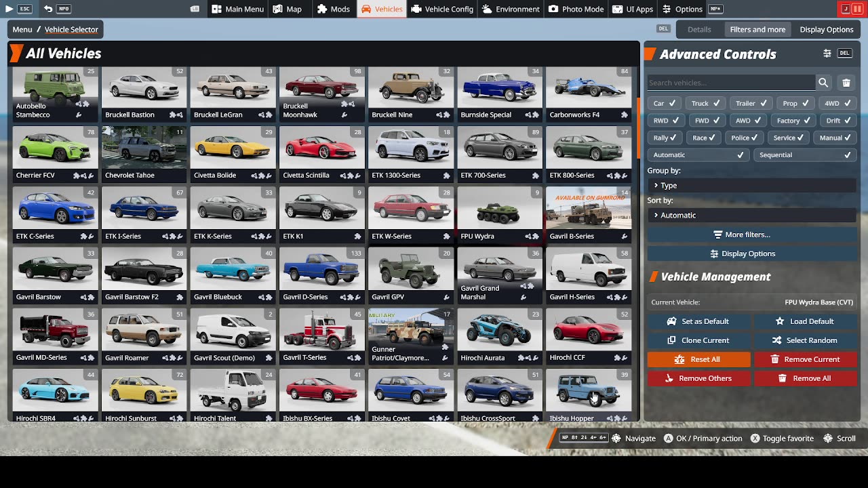Click the Clone Current button

point(699,340)
